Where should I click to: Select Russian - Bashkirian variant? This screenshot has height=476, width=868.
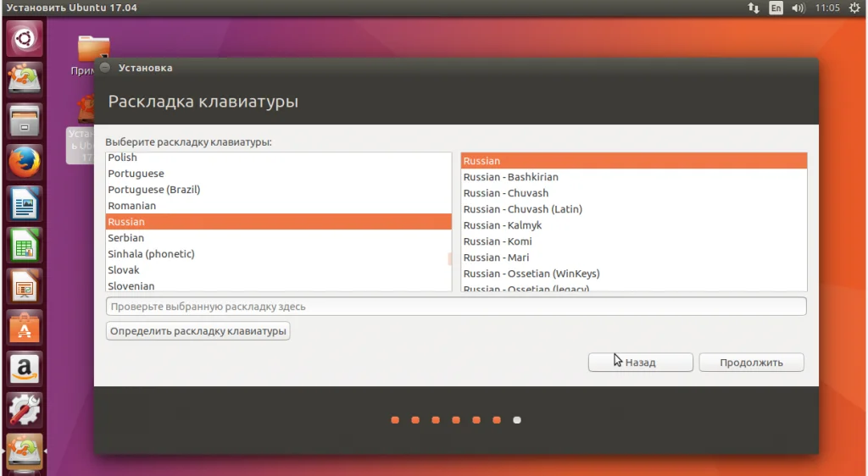click(x=634, y=177)
